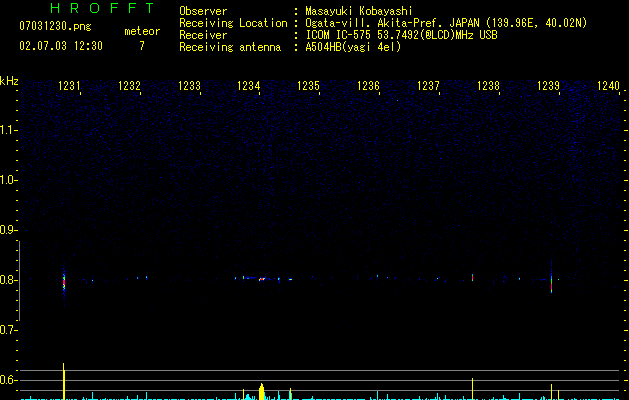Click the 1234 time axis marker

point(248,86)
